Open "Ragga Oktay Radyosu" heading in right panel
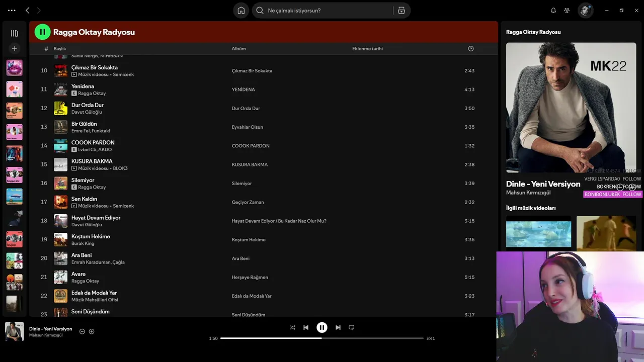644x362 pixels. click(x=533, y=32)
